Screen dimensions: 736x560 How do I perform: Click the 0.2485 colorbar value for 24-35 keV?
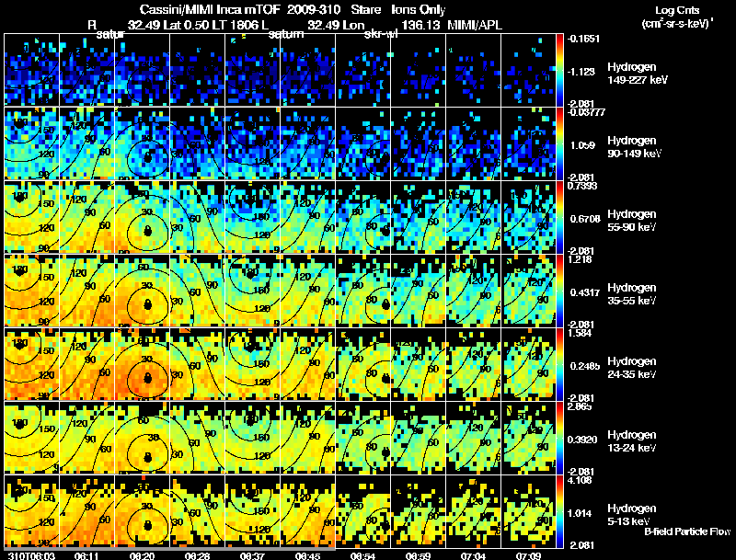[x=584, y=366]
